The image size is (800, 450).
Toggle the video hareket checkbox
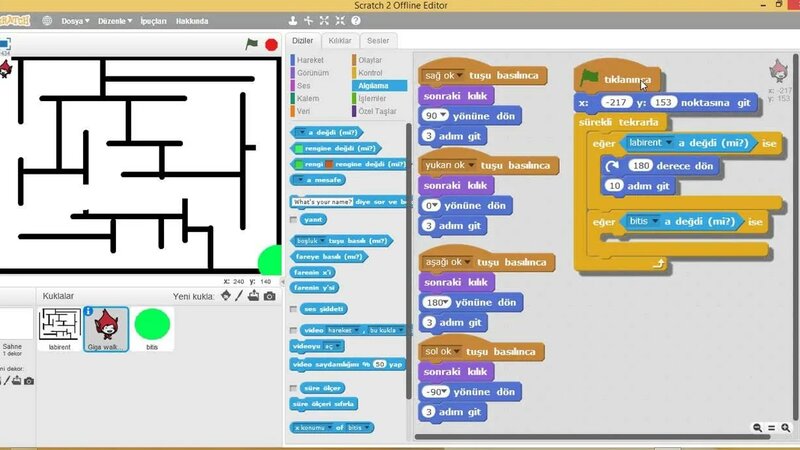tap(293, 331)
